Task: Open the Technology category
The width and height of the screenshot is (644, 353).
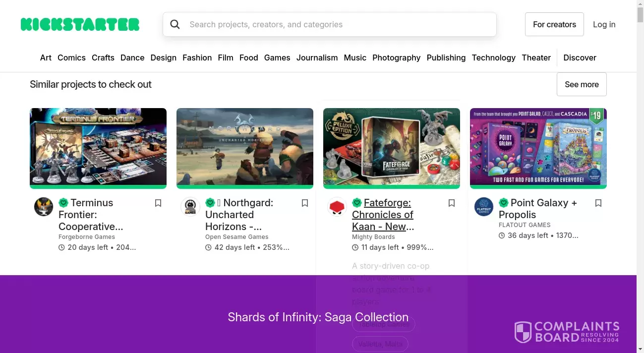Action: click(494, 58)
